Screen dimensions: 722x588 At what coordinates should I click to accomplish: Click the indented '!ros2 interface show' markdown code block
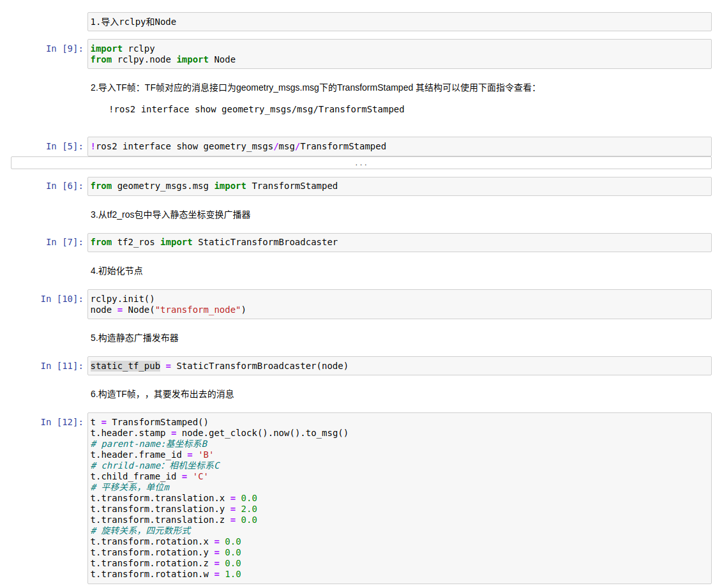pyautogui.click(x=257, y=109)
